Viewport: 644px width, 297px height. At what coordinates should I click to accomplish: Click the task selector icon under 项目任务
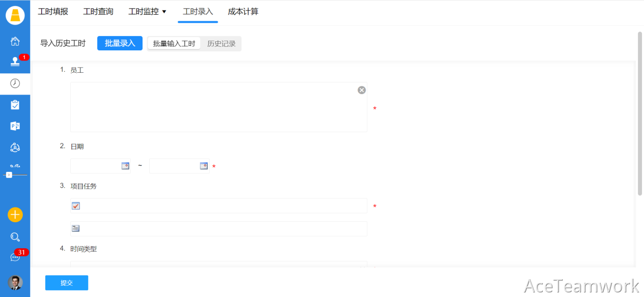point(76,206)
